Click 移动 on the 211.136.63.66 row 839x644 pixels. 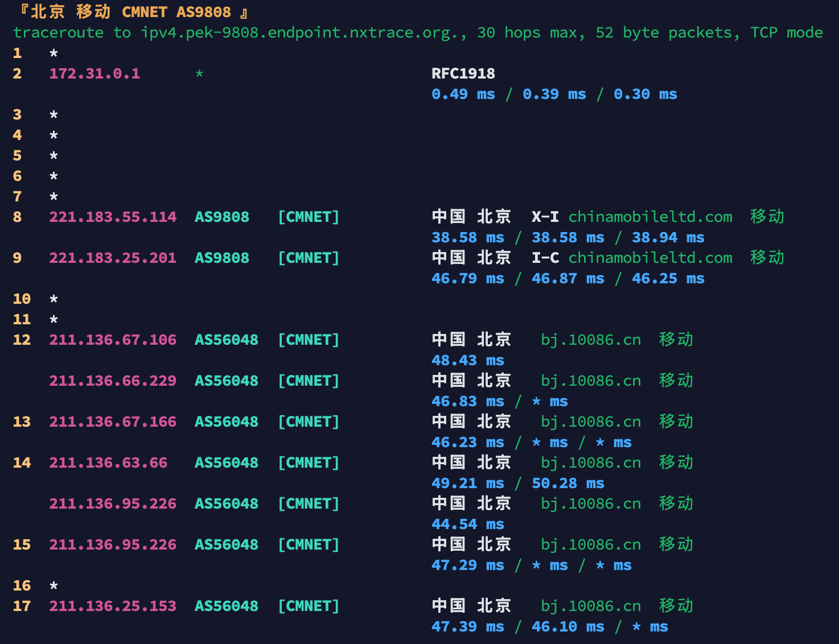click(676, 463)
